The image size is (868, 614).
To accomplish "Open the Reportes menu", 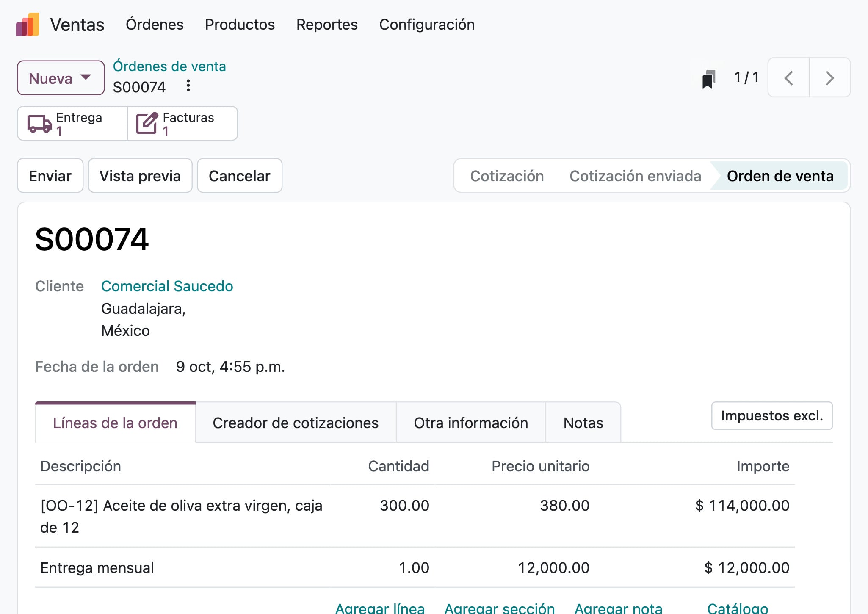I will tap(327, 25).
